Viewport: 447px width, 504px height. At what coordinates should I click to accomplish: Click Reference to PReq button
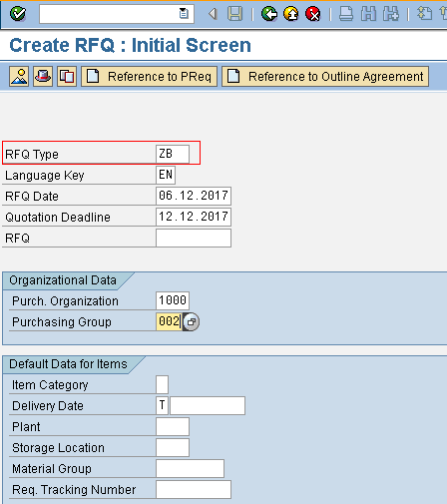point(150,77)
